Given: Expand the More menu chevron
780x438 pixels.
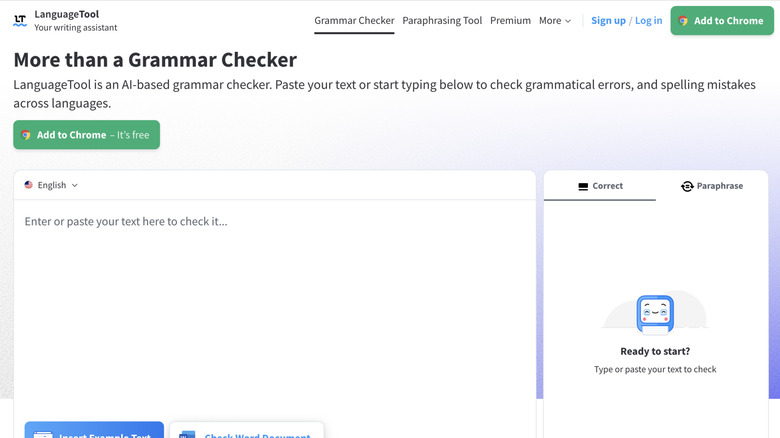Looking at the screenshot, I should (x=568, y=21).
